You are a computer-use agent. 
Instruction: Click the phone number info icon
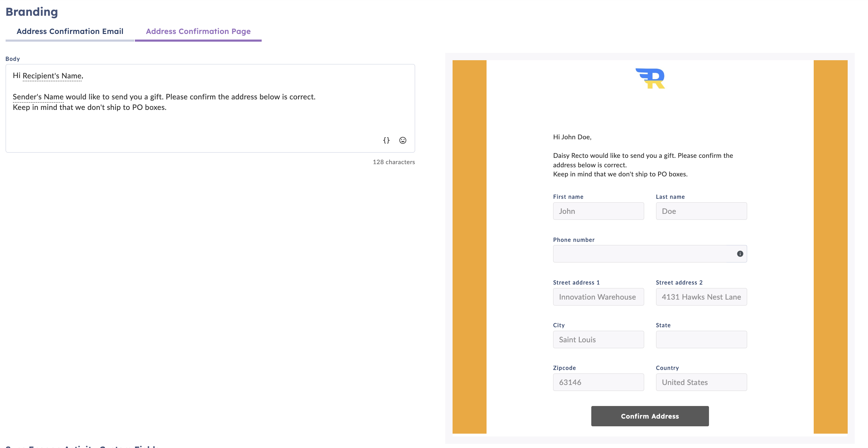click(740, 254)
